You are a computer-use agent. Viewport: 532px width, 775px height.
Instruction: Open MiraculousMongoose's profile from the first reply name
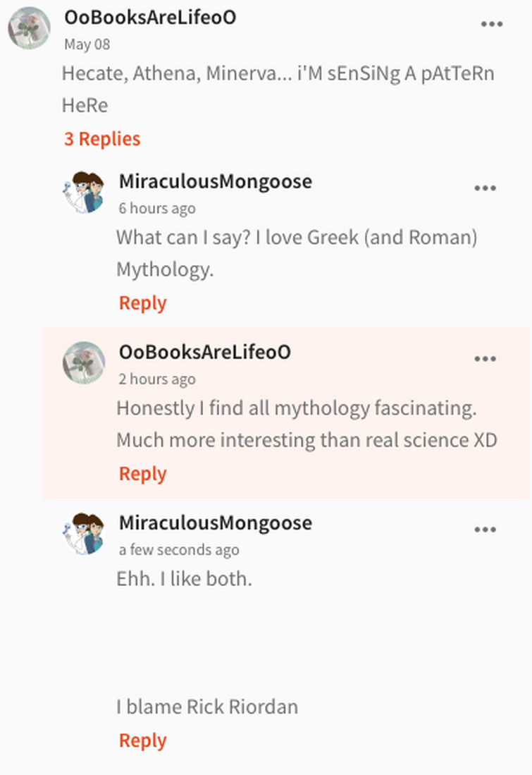(x=215, y=182)
